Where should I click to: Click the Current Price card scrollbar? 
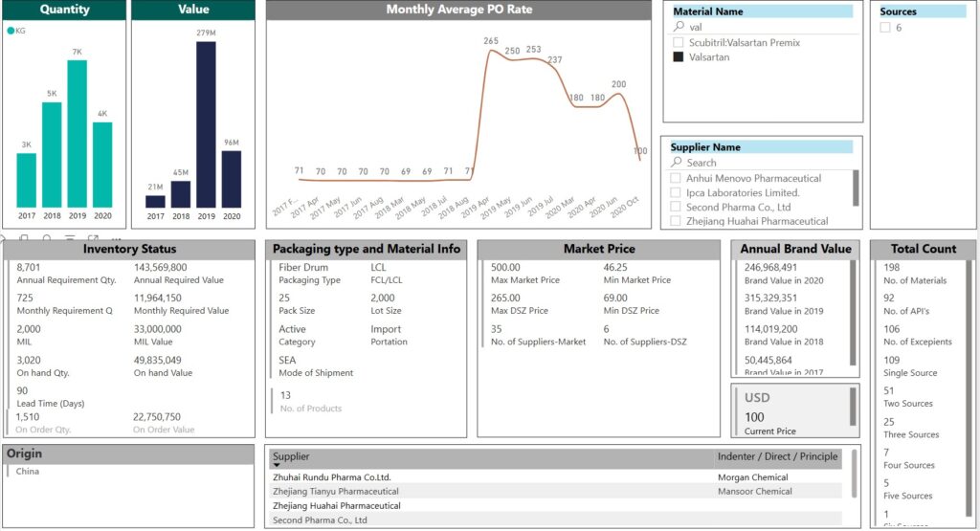[853, 407]
